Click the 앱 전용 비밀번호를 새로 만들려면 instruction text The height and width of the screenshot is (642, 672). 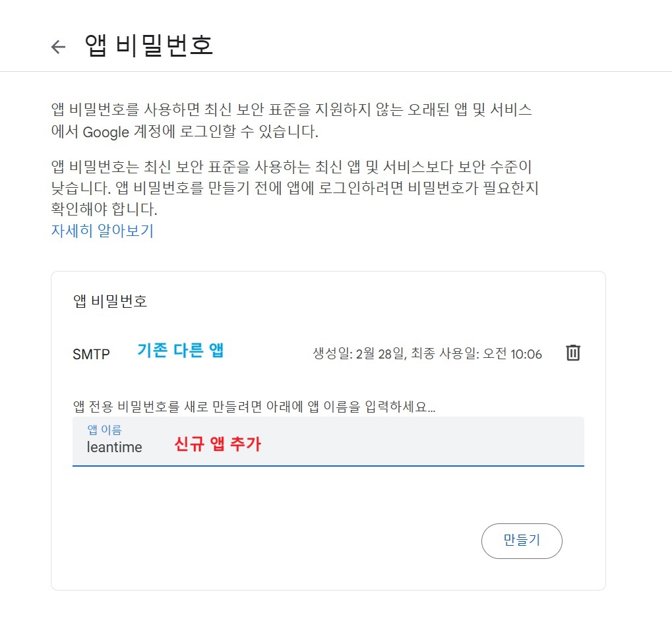coord(254,406)
